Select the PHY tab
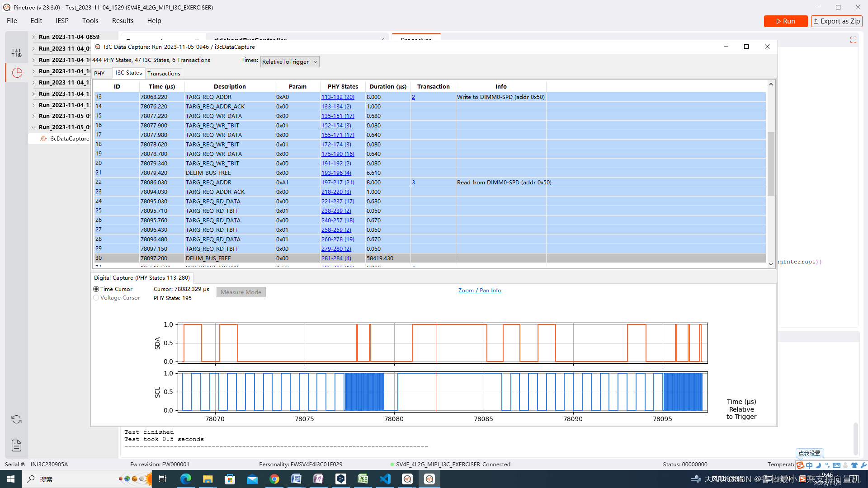Image resolution: width=868 pixels, height=488 pixels. coord(100,73)
